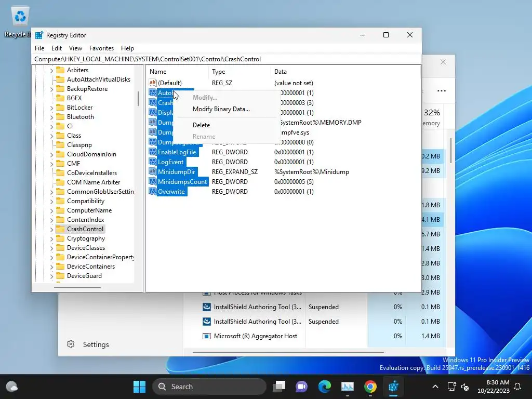This screenshot has height=399, width=532.
Task: Open the Windows Start menu
Action: 139,387
